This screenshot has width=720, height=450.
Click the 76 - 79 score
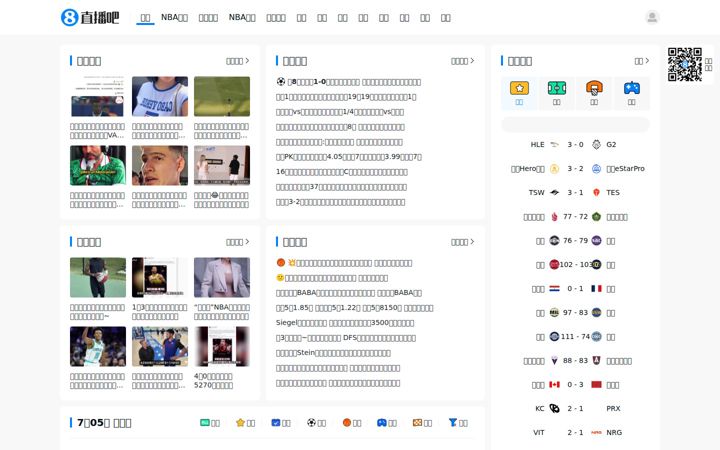coord(575,241)
